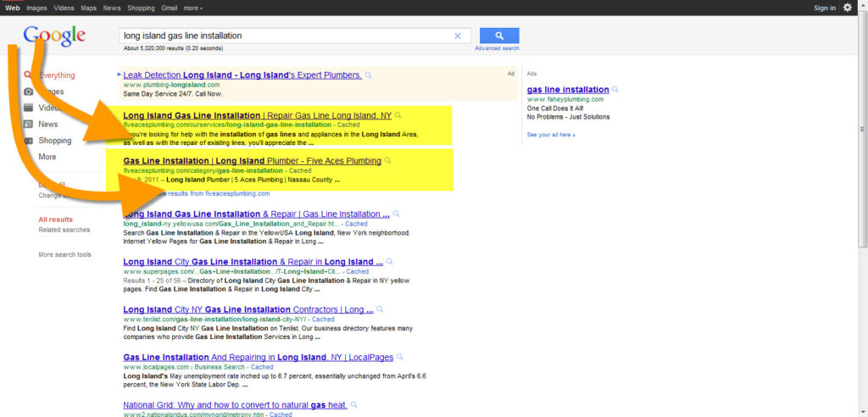Viewport: 868px width, 417px height.
Task: Preview magnifier beside Tenlist Contractors result
Action: (380, 309)
